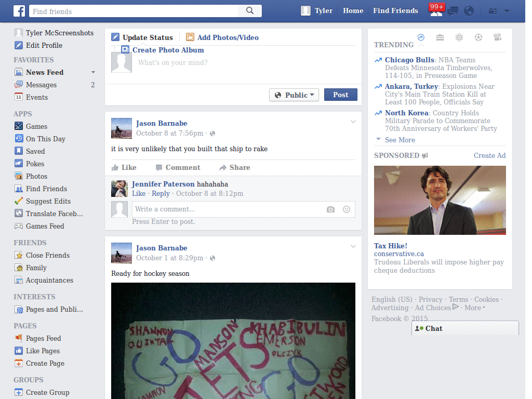Click Create Page in sidebar
This screenshot has width=532, height=399.
pyautogui.click(x=39, y=363)
